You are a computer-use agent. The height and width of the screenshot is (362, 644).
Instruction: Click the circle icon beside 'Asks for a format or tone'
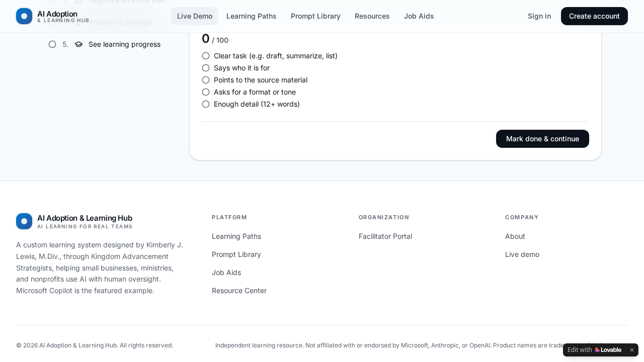point(206,92)
